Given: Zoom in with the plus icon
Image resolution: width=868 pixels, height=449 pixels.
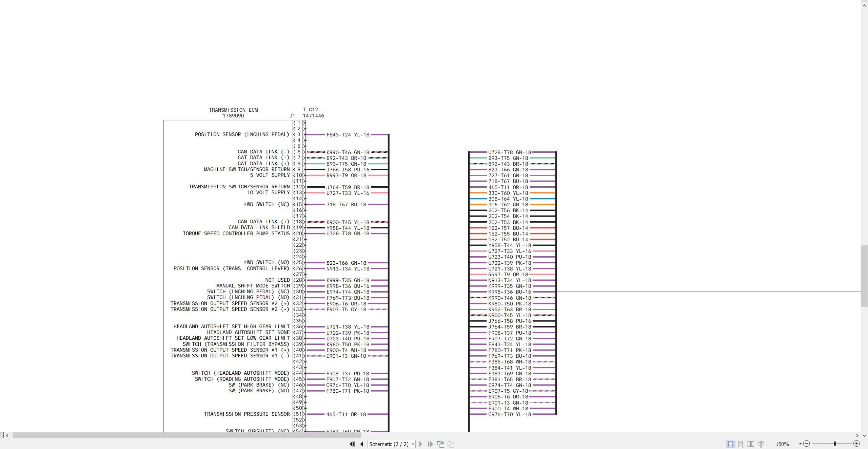Looking at the screenshot, I should click(x=856, y=444).
